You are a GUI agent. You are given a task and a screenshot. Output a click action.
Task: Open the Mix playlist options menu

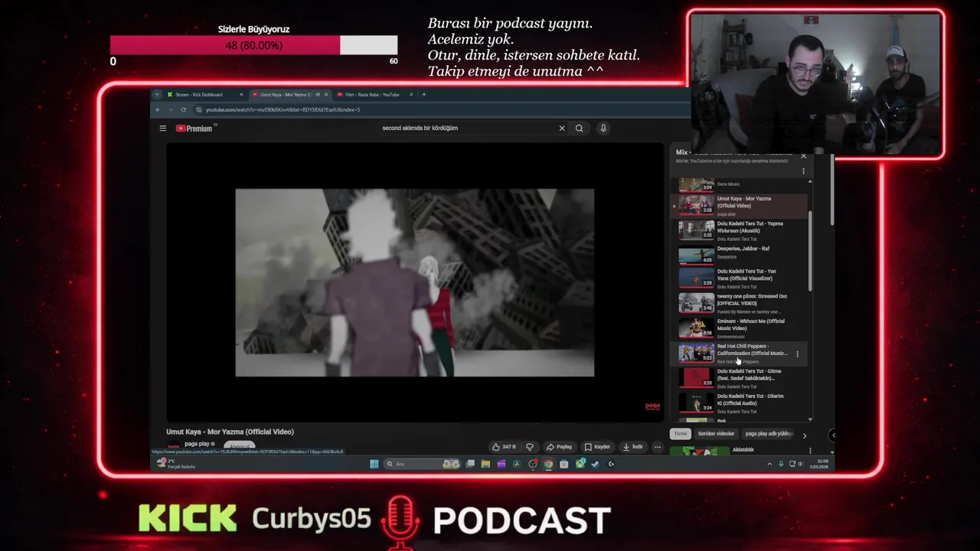(803, 171)
